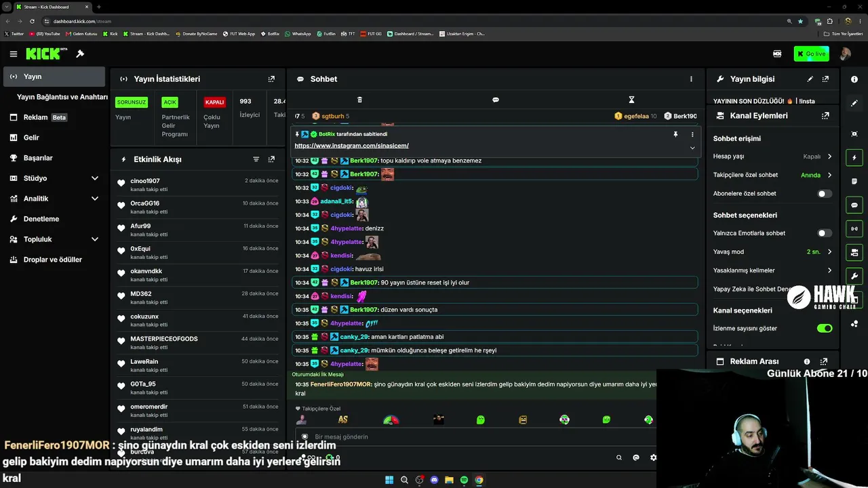Click the Kick logo
868x488 pixels.
tap(46, 54)
